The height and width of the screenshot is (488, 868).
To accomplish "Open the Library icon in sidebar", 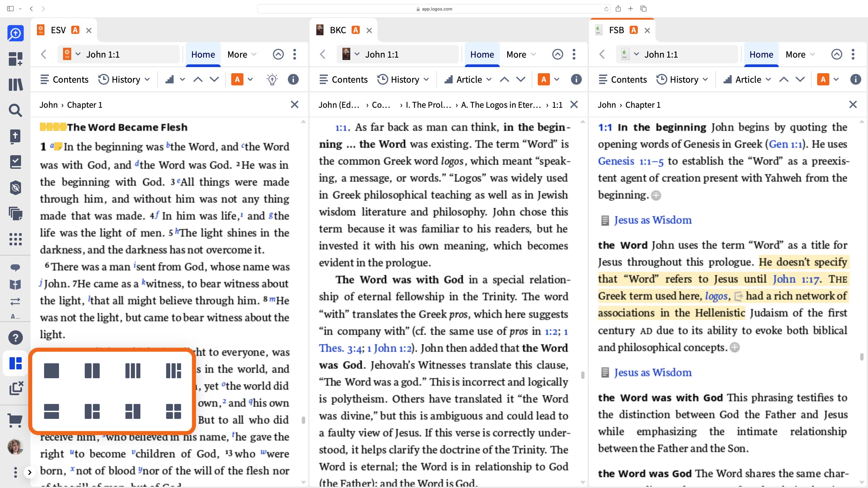I will pyautogui.click(x=15, y=84).
